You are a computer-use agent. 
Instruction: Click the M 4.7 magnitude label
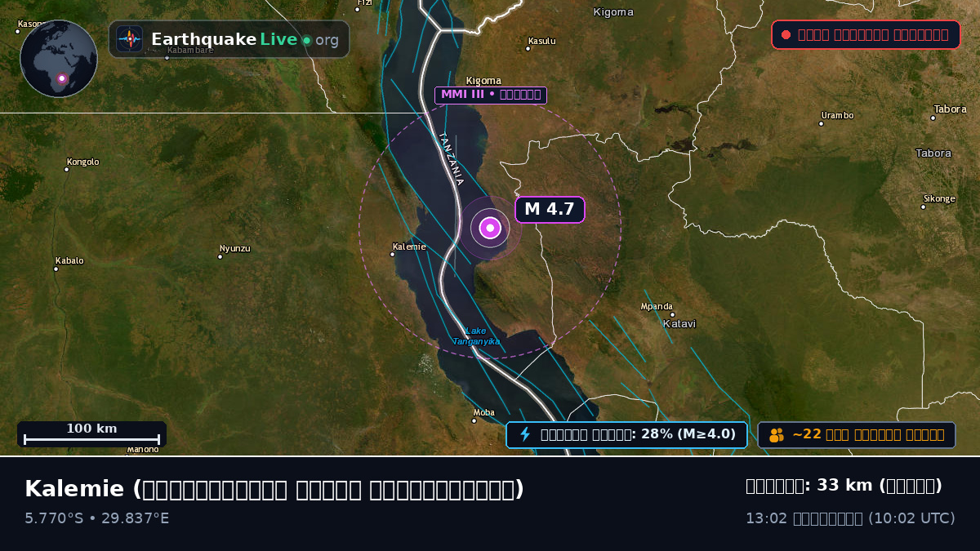[x=550, y=209]
